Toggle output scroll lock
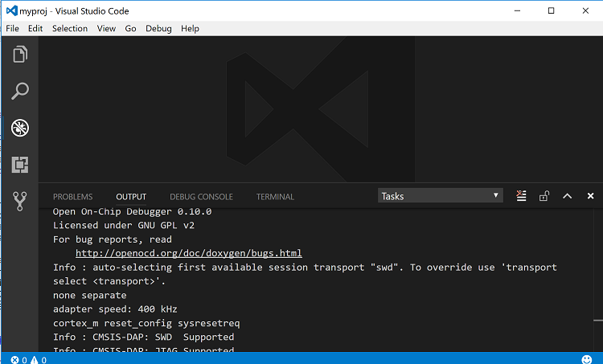The image size is (603, 364). point(544,196)
